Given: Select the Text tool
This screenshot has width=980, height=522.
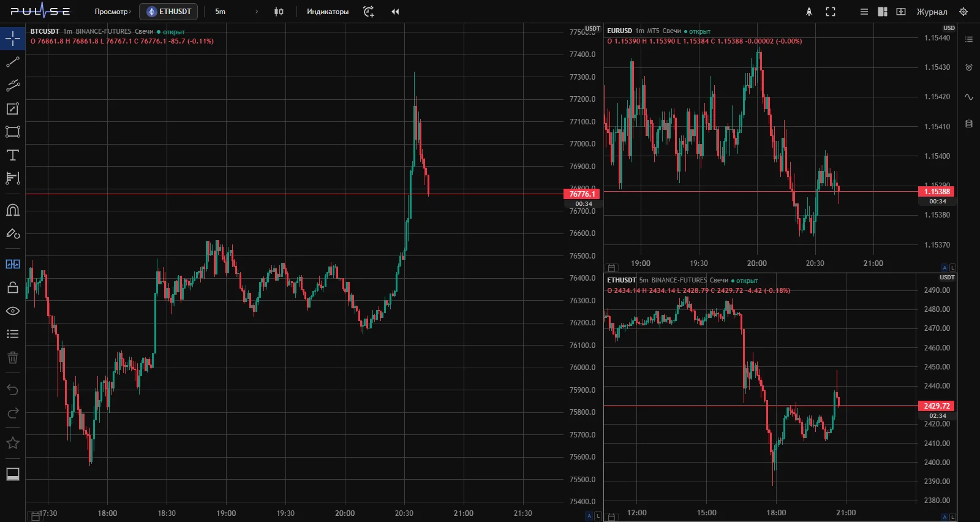Looking at the screenshot, I should click(12, 155).
